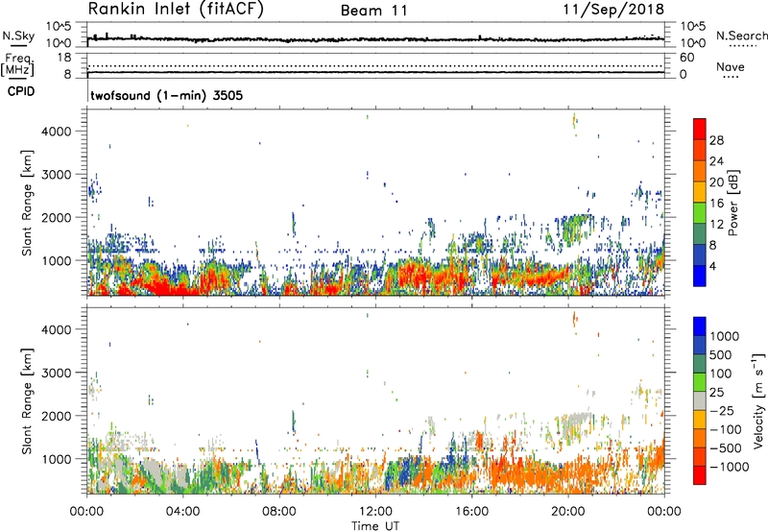Click the date '11/Sep/2018'

click(613, 10)
